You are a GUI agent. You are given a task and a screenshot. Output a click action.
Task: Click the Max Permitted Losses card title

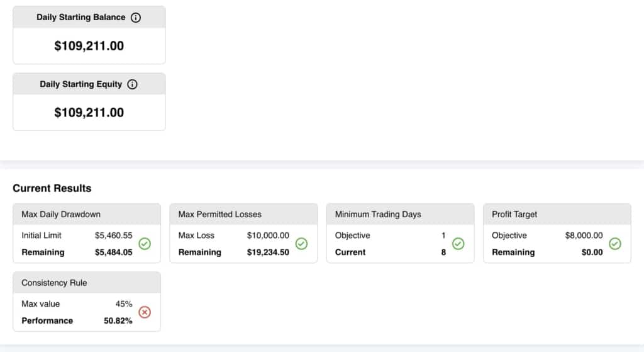tap(219, 214)
